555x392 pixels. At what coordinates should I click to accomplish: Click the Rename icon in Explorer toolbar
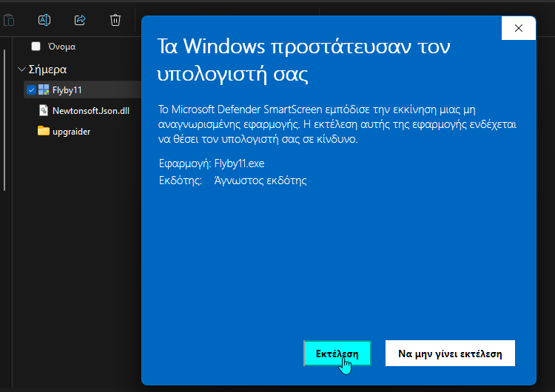pyautogui.click(x=44, y=20)
